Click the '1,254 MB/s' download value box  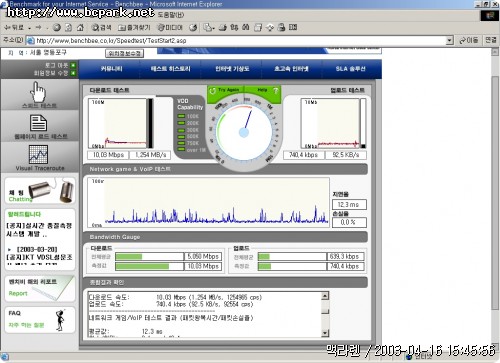pos(150,155)
